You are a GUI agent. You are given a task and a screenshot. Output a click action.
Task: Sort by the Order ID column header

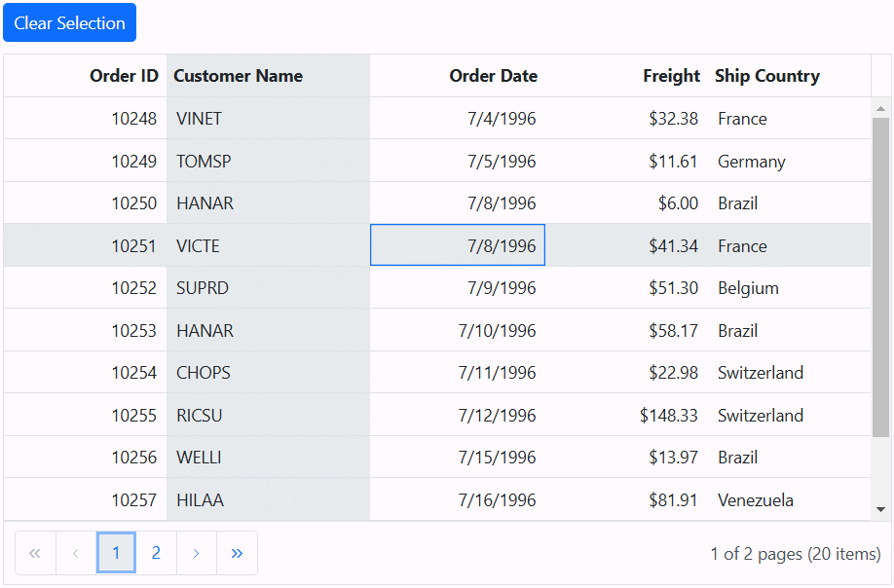pos(124,76)
